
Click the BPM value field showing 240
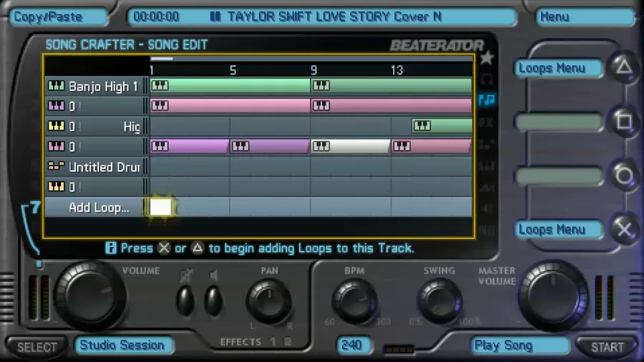tap(353, 345)
